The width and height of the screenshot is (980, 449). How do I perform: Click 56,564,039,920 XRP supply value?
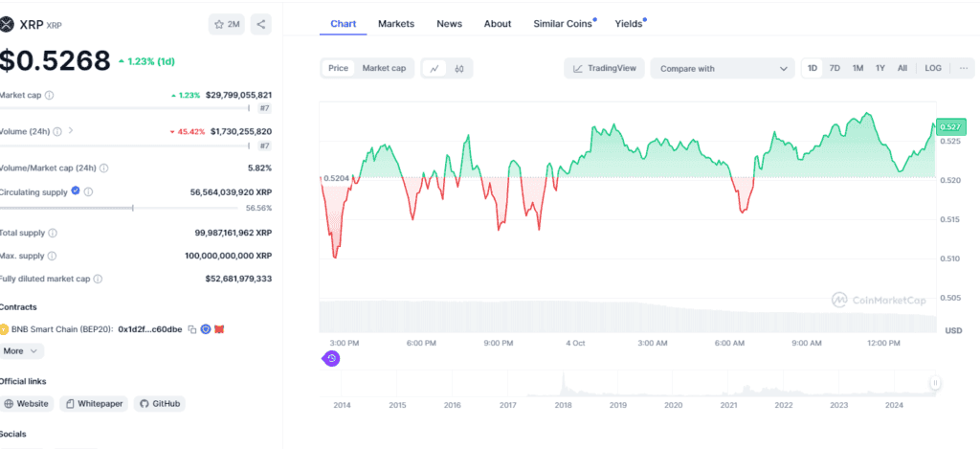tap(232, 192)
